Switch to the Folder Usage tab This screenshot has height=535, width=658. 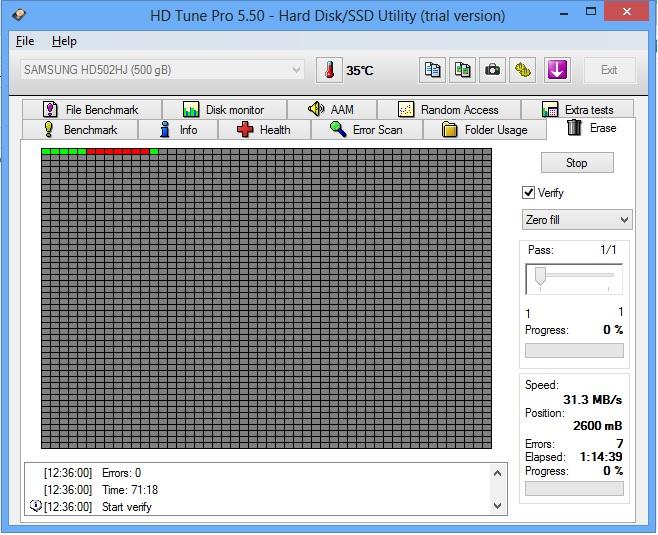tap(485, 130)
